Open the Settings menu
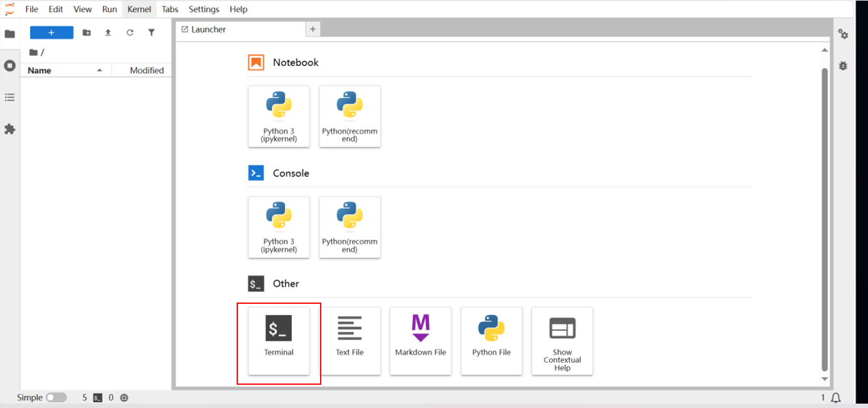The image size is (868, 408). click(203, 9)
